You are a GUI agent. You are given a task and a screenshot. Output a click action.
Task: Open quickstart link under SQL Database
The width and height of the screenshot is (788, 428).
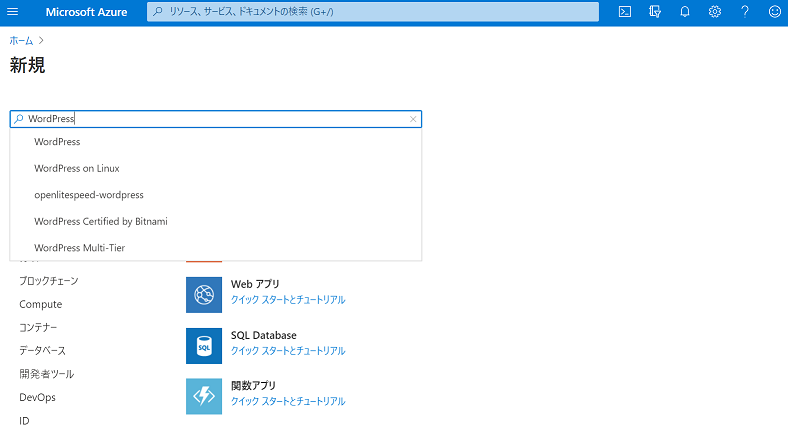[x=288, y=351]
